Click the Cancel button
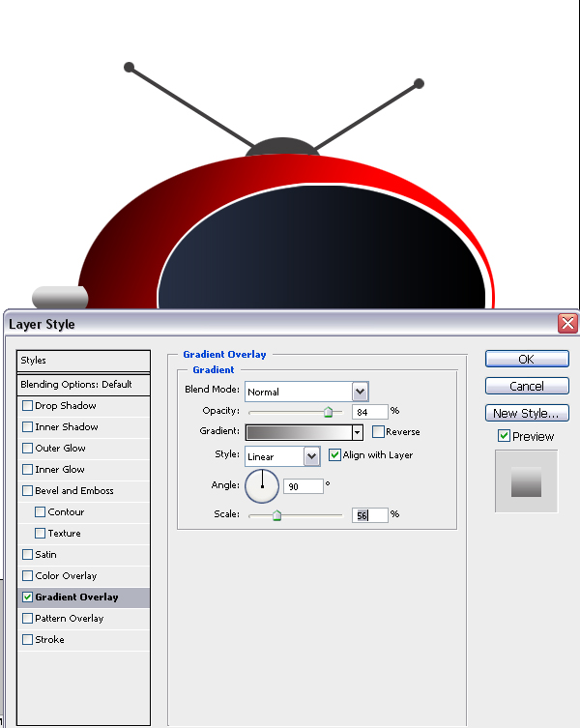This screenshot has height=728, width=580. point(527,386)
